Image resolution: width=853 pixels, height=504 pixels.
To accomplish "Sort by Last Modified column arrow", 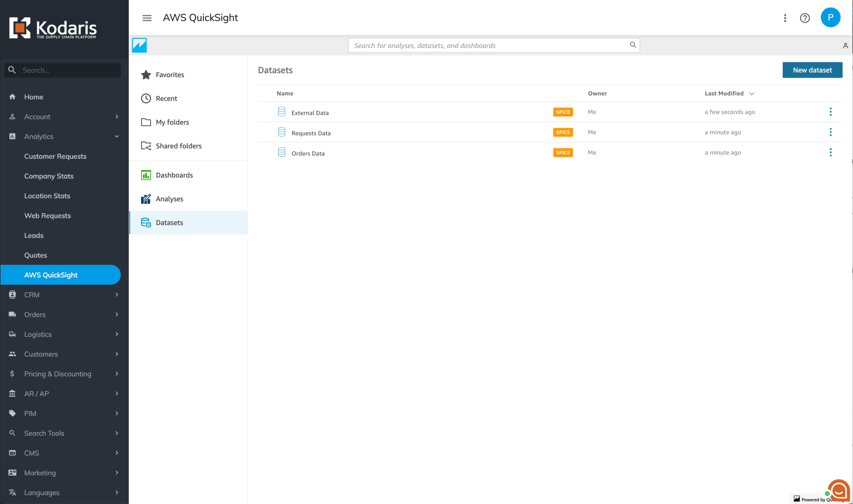I will click(752, 93).
